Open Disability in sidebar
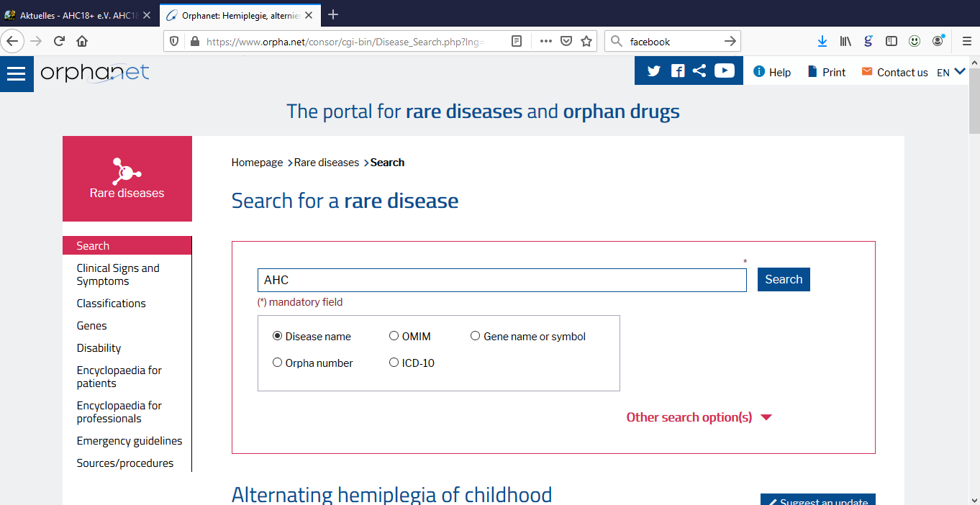Screen dimensions: 980x505 (x=99, y=348)
